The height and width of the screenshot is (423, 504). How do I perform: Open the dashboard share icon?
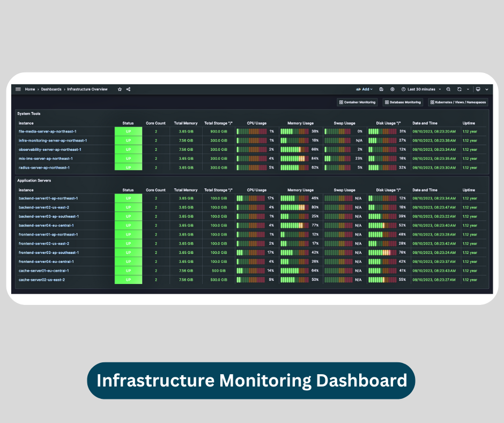point(128,89)
